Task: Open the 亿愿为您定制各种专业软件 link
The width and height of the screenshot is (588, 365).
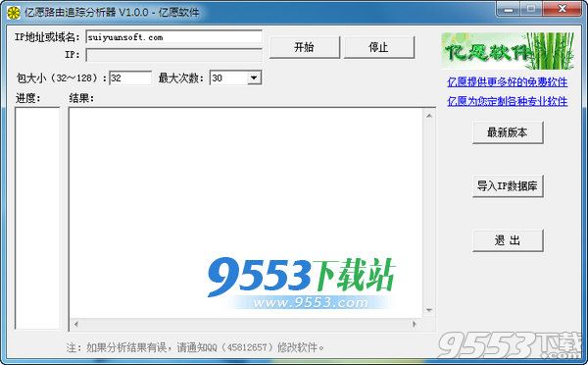Action: tap(507, 101)
